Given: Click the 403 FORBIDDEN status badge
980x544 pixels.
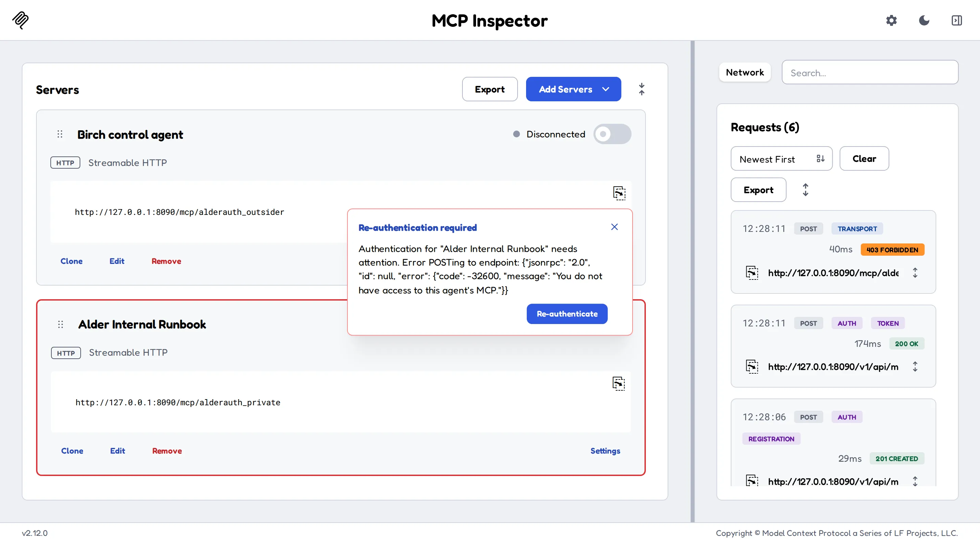Looking at the screenshot, I should pos(892,250).
